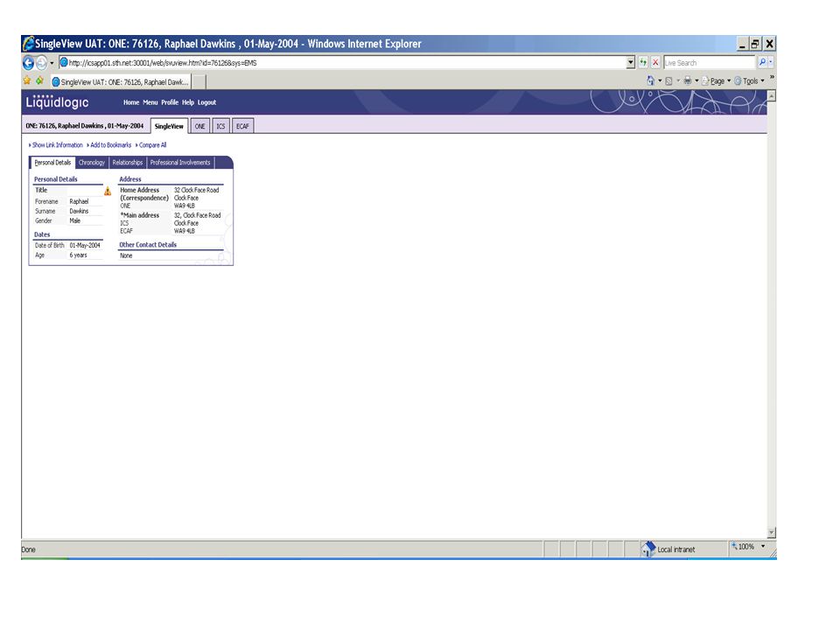840x630 pixels.
Task: Click the date of birth 01-May-2004
Action: click(85, 245)
